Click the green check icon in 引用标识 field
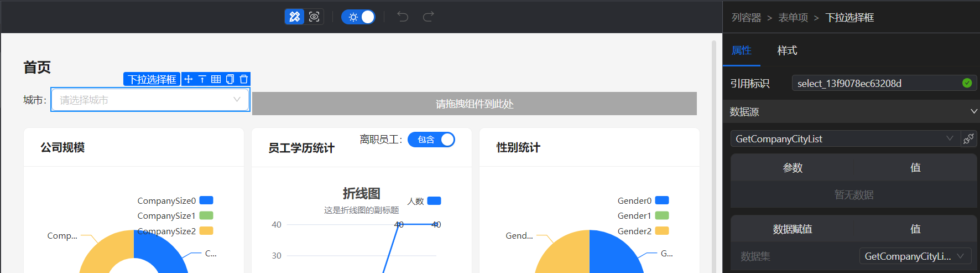The width and height of the screenshot is (980, 273). (967, 83)
